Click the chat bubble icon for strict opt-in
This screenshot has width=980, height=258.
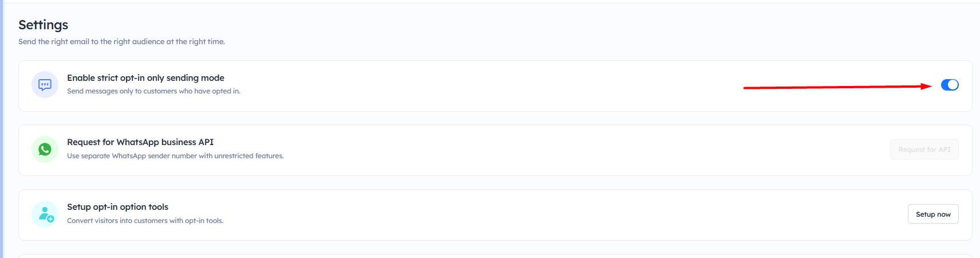(x=45, y=85)
